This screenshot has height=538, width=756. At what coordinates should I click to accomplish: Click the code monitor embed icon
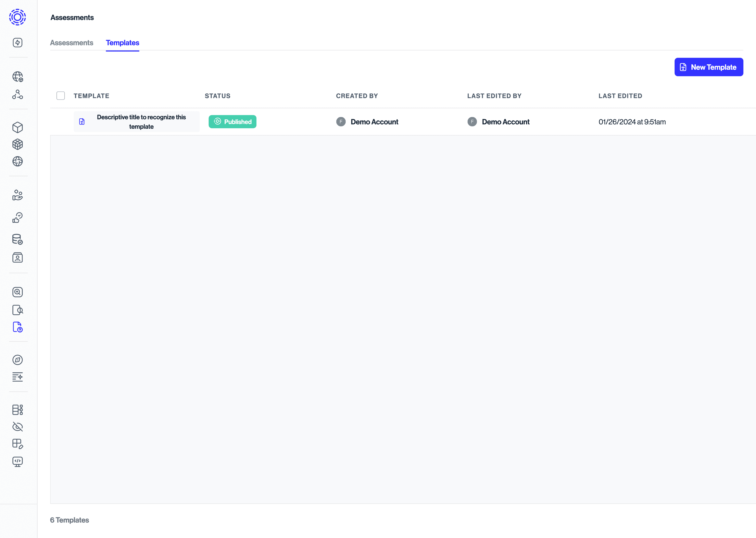tap(17, 462)
